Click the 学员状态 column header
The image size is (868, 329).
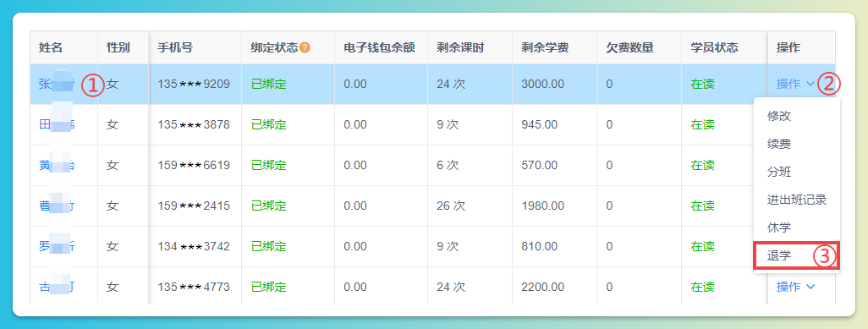pos(714,47)
